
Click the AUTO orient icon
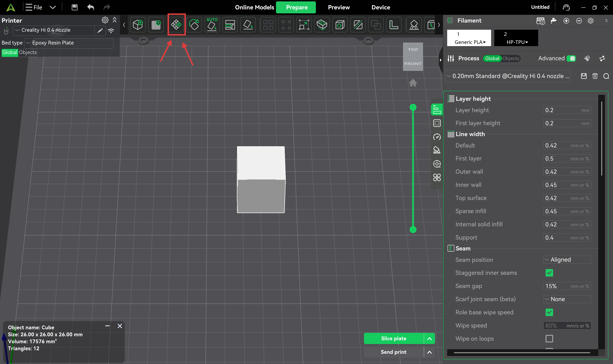[x=212, y=25]
